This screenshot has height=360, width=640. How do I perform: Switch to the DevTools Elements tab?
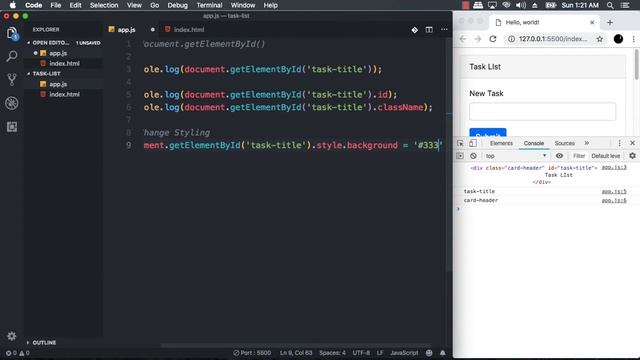click(x=501, y=143)
